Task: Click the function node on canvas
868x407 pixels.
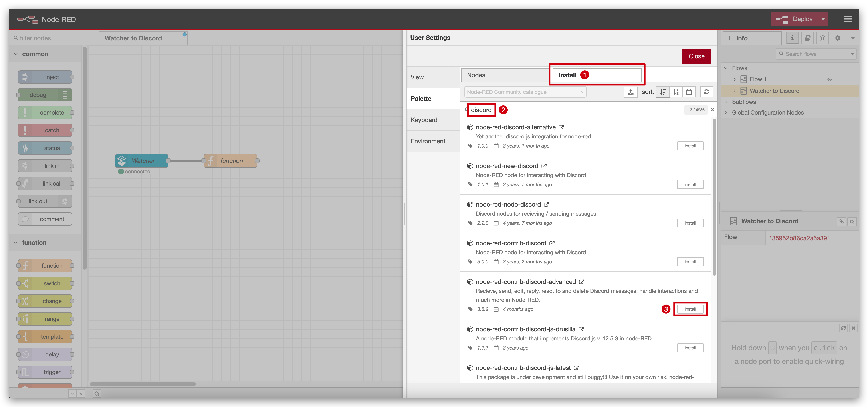Action: click(230, 161)
